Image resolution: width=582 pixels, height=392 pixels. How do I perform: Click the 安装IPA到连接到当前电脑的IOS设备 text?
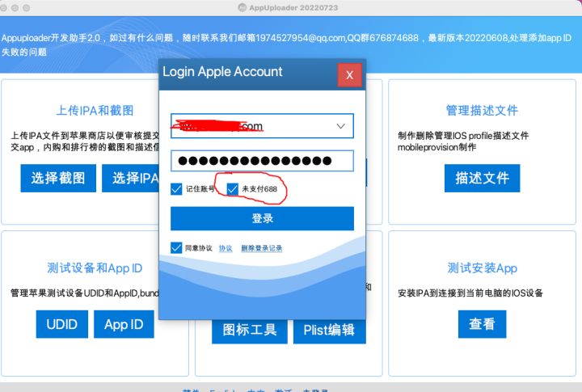(470, 293)
